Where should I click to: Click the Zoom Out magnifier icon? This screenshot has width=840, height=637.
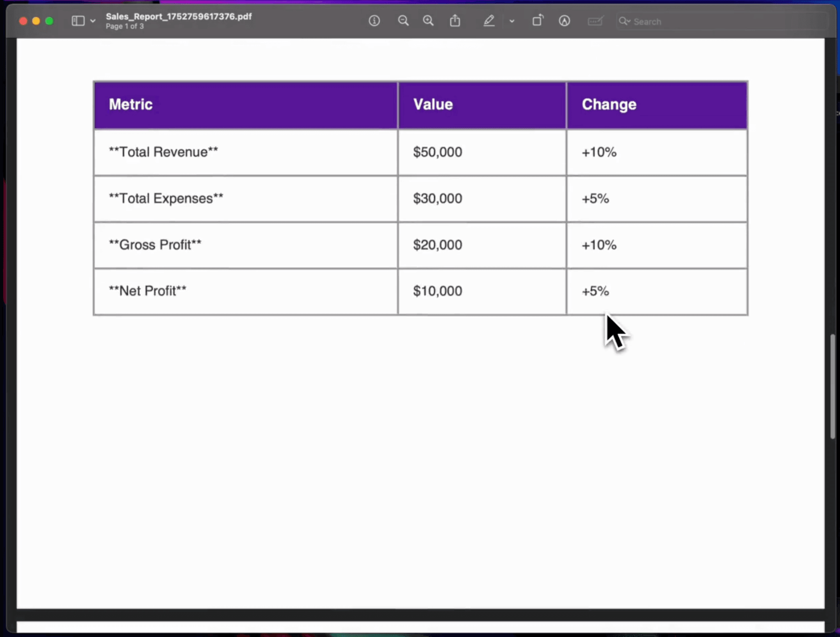point(403,21)
